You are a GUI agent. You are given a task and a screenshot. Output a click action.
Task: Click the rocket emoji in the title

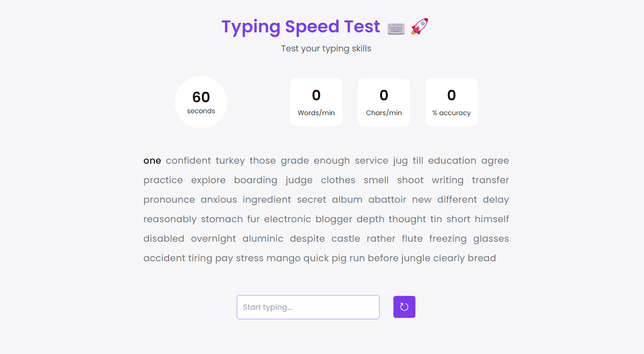tap(420, 27)
